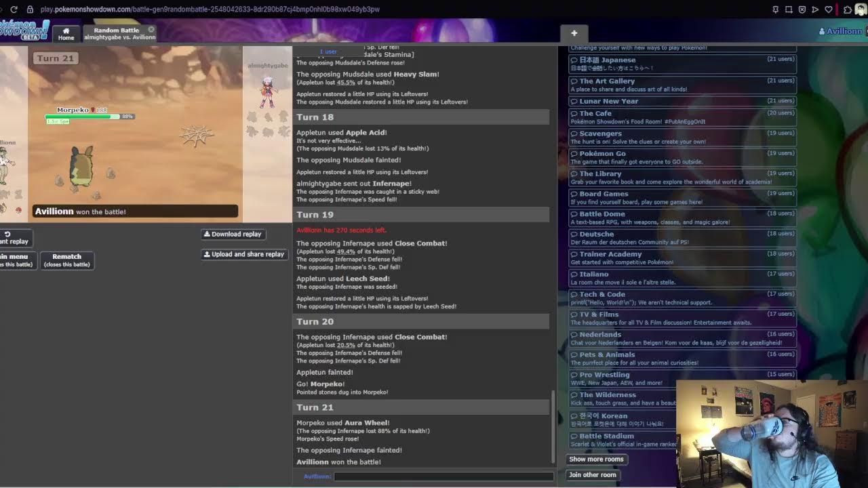Screen dimensions: 868x488
Task: Select the Random Battle almightygabe vs. Avillionn tab
Action: [119, 34]
